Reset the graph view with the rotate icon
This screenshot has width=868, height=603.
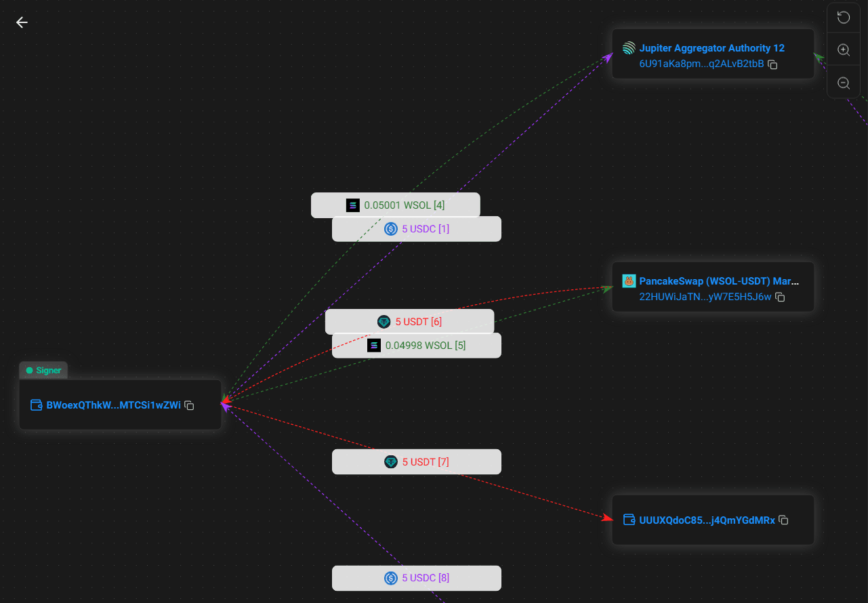pyautogui.click(x=844, y=17)
